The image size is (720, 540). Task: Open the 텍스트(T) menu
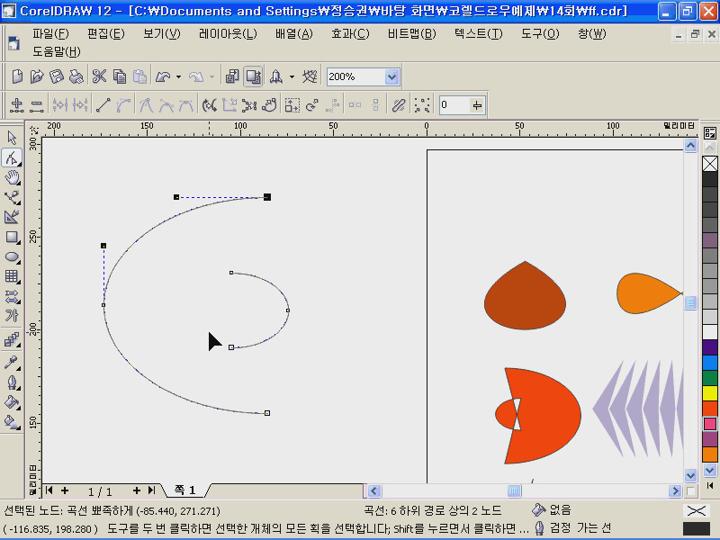(478, 34)
